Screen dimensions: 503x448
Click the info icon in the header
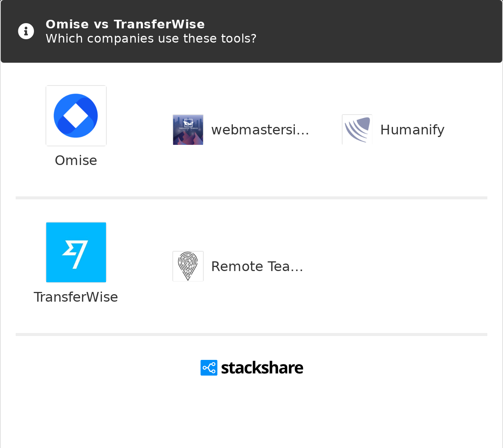(26, 31)
